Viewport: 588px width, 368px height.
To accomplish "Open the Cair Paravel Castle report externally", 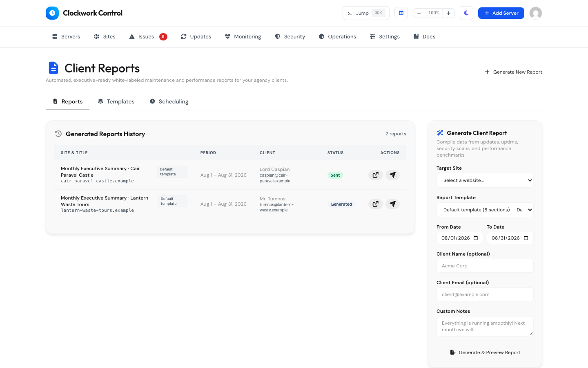I will click(x=376, y=175).
